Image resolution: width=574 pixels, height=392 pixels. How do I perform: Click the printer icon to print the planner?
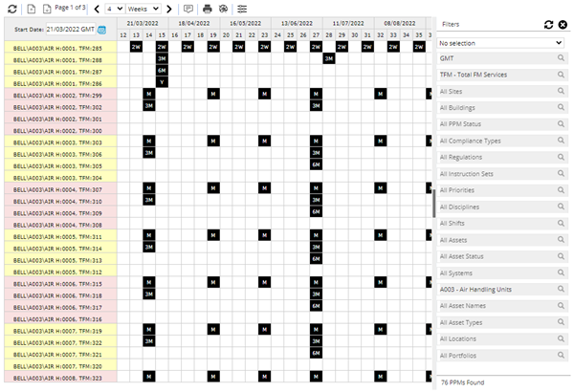click(x=207, y=9)
